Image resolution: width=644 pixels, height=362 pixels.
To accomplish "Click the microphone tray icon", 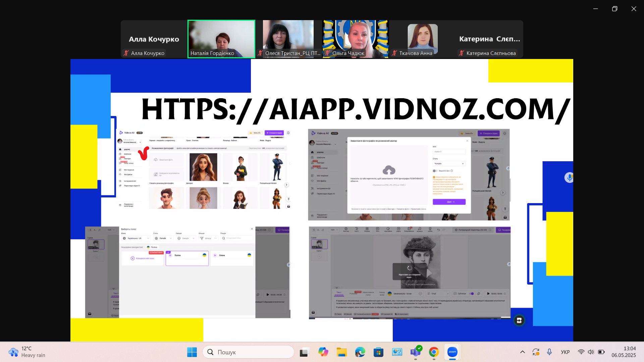I will click(549, 352).
